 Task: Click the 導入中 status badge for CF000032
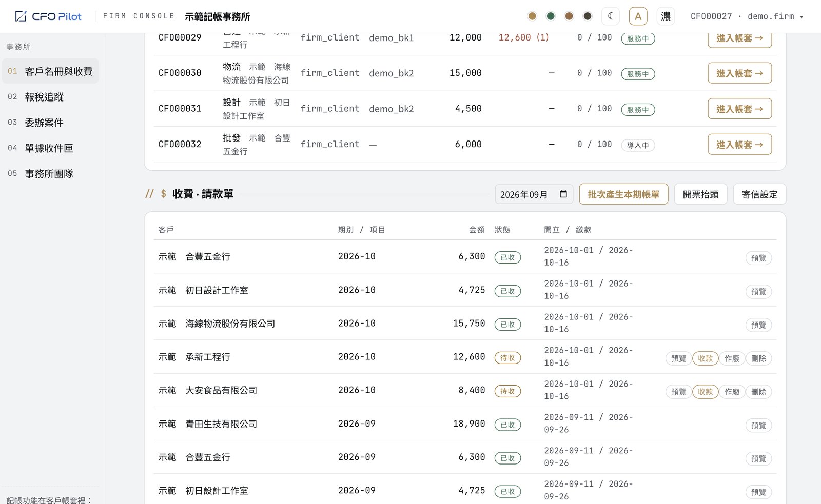tap(638, 145)
